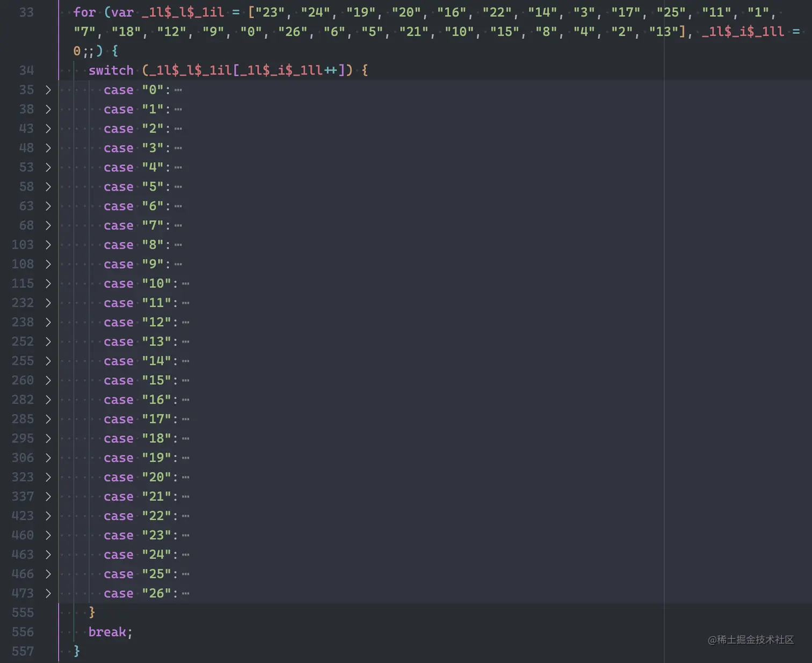Expand folded case "6" at line 63
The height and width of the screenshot is (663, 812).
(48, 206)
